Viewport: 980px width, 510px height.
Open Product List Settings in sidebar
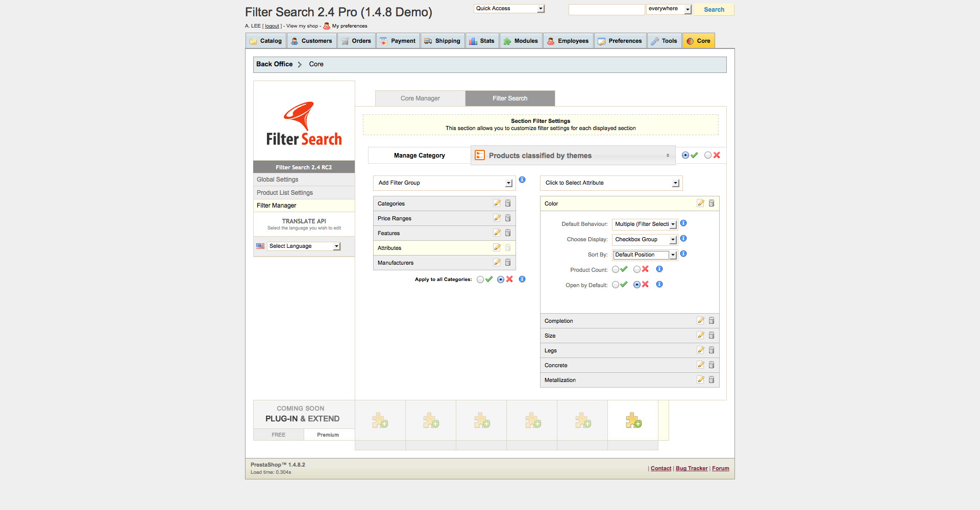coord(304,193)
